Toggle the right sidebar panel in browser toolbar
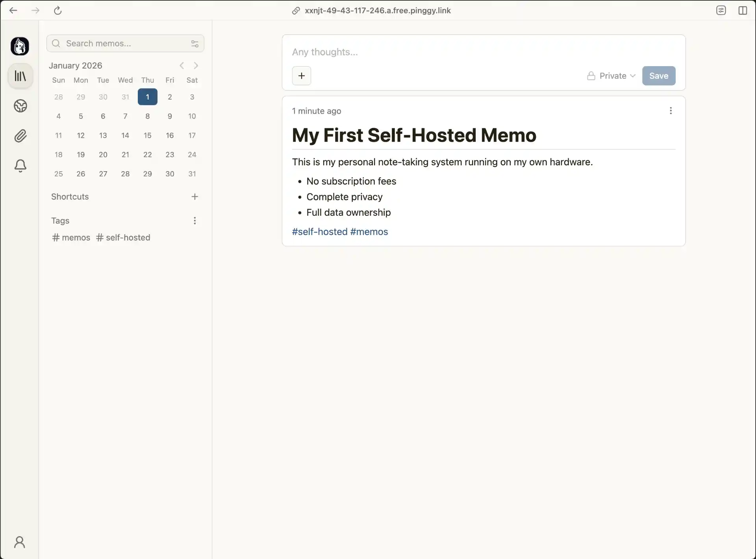 pos(743,10)
